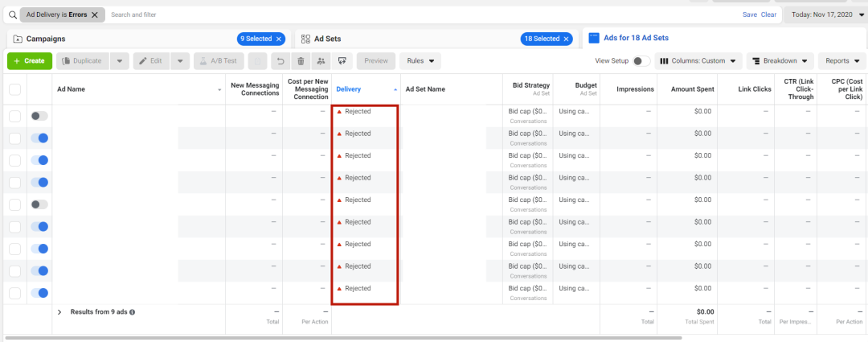Click the search magnifier icon

13,14
